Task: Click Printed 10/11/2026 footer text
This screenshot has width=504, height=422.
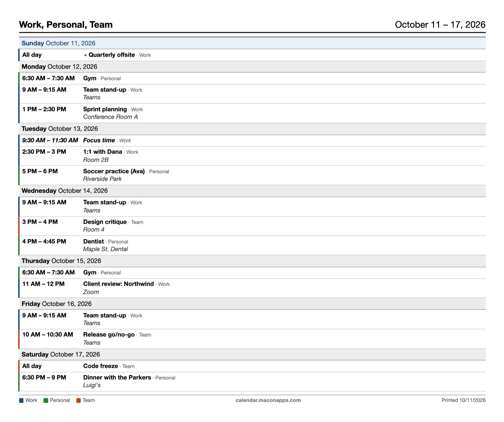Action: tap(463, 400)
